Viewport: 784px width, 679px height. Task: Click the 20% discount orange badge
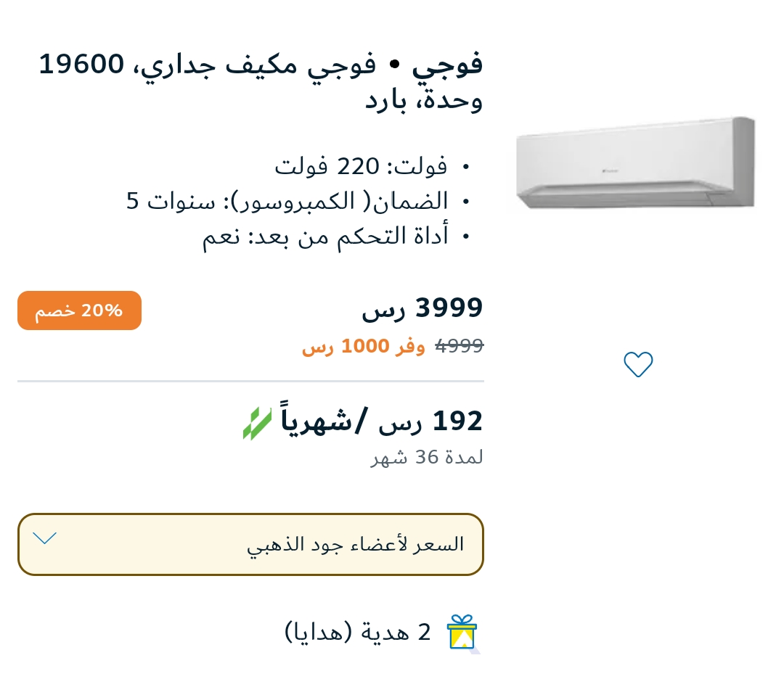click(80, 310)
